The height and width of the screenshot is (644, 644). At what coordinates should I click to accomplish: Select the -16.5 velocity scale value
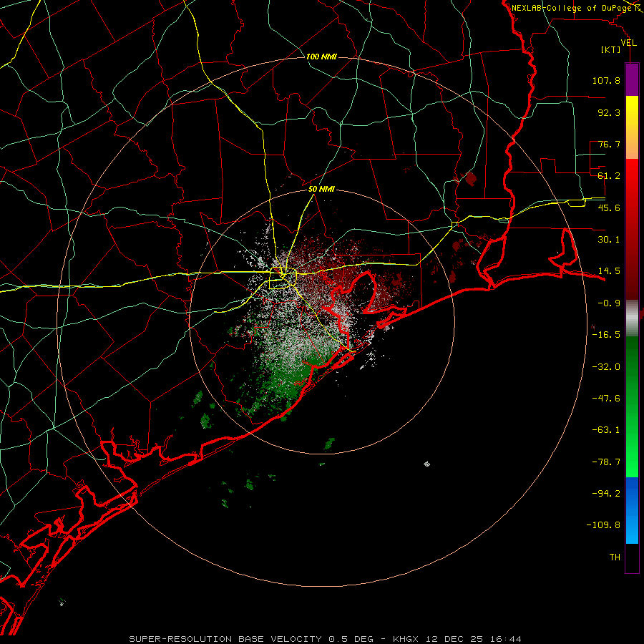(606, 335)
